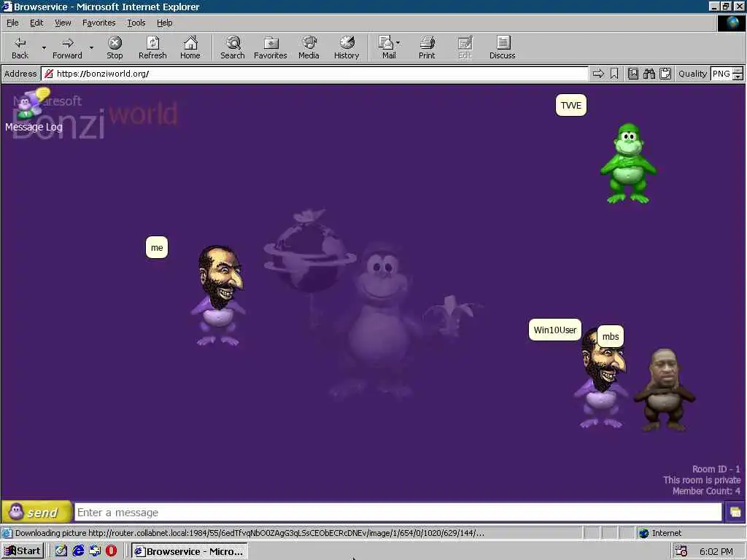The image size is (747, 560).
Task: Click the 'me' name bubble
Action: point(157,248)
